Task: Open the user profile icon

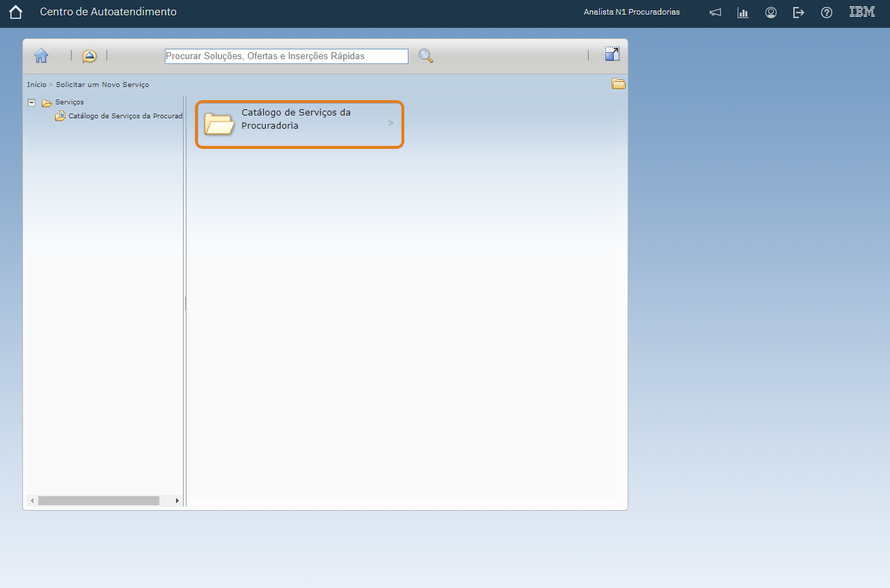Action: [x=771, y=13]
